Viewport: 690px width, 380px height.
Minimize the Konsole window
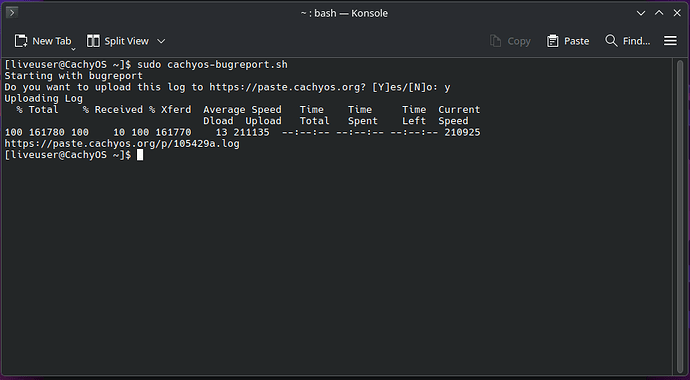641,13
